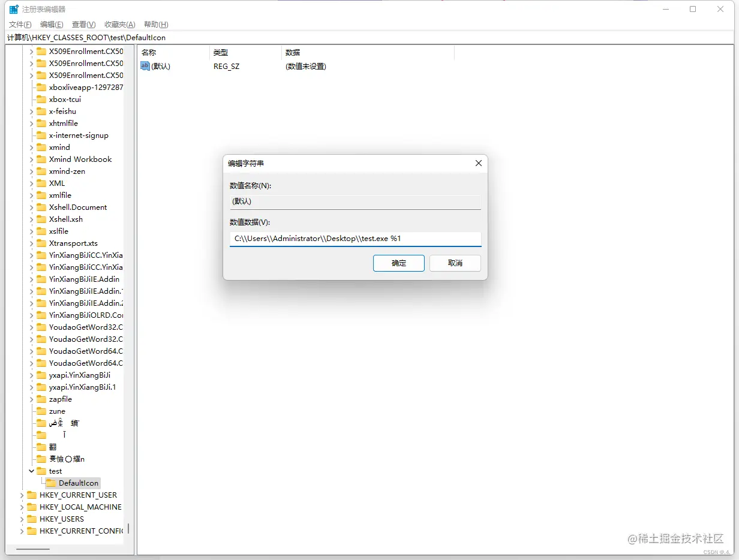739x560 pixels.
Task: Click the 数值名称 field showing (默认)
Action: point(355,202)
